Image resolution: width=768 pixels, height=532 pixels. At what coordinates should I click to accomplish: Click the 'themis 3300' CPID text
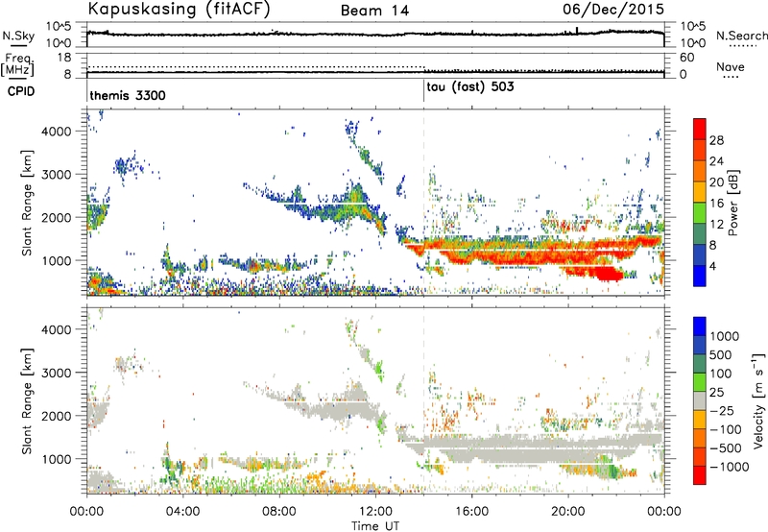click(128, 95)
